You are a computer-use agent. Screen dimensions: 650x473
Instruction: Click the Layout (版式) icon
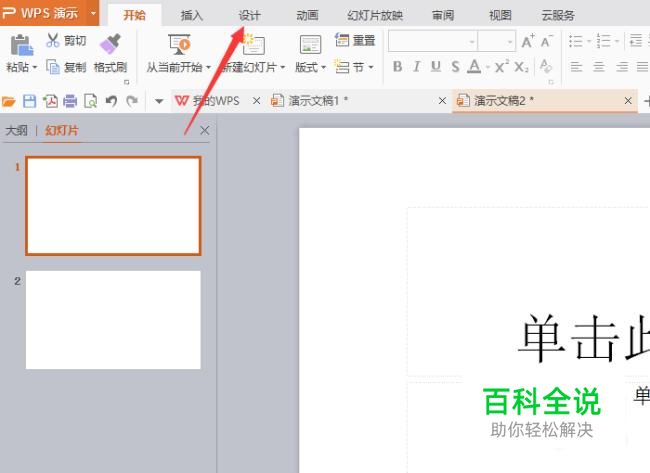click(x=310, y=45)
